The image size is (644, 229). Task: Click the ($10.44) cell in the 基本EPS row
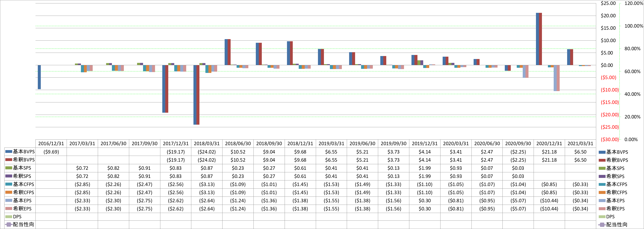click(549, 201)
